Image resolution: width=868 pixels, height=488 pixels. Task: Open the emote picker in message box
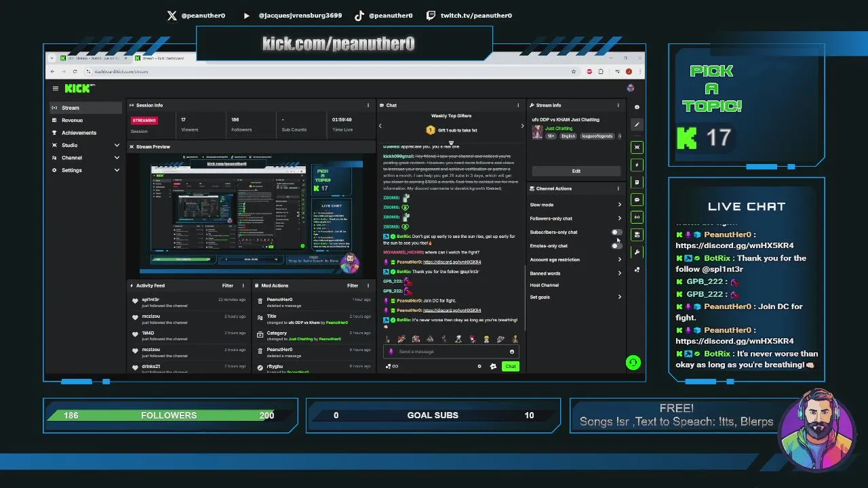512,351
